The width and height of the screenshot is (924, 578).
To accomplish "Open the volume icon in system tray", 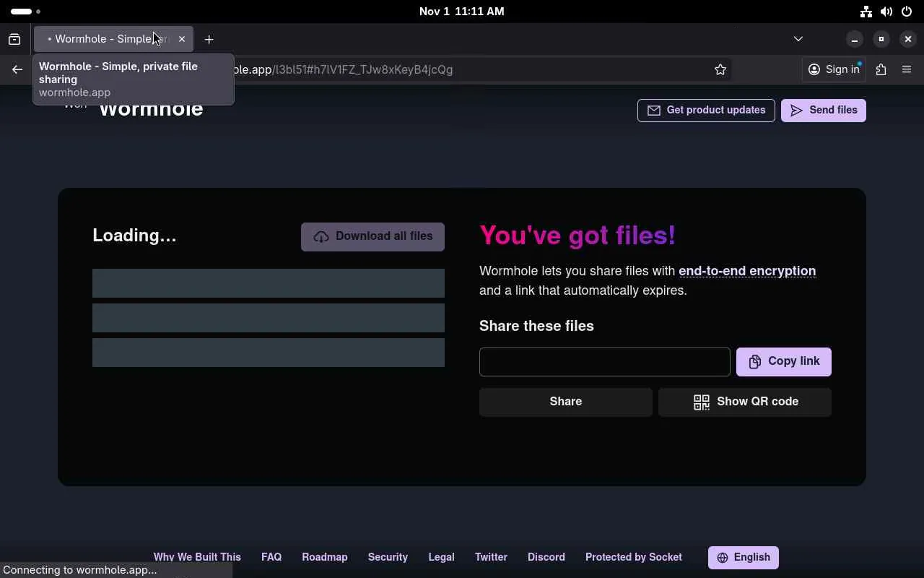I will [886, 12].
